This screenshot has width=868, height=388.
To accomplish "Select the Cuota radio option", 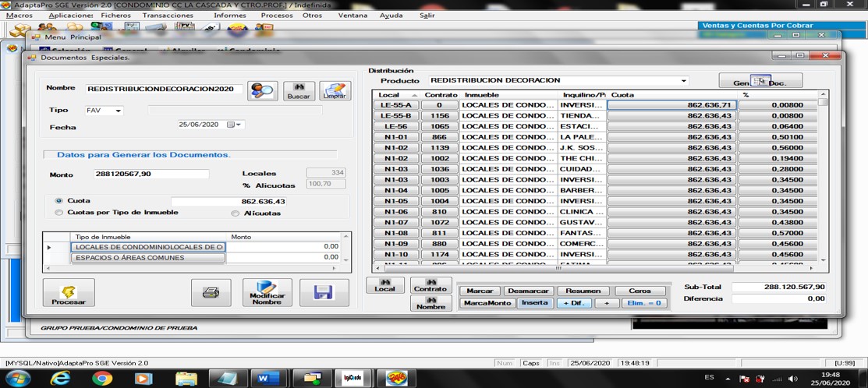I will pos(58,201).
